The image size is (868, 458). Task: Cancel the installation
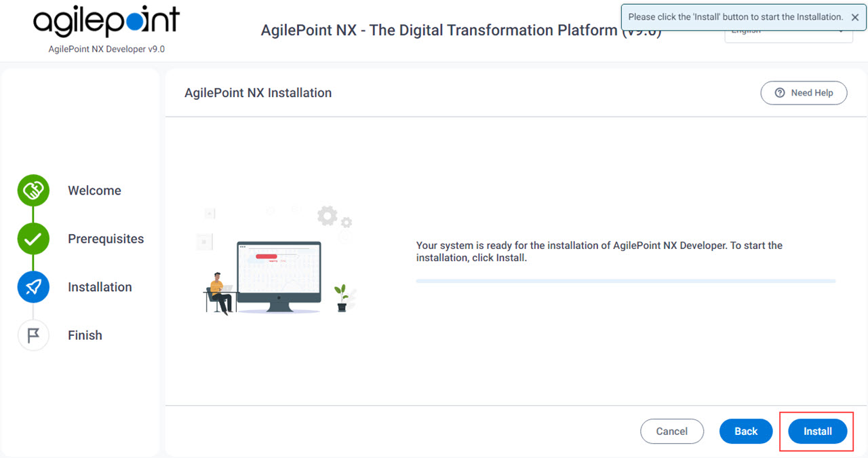click(672, 432)
